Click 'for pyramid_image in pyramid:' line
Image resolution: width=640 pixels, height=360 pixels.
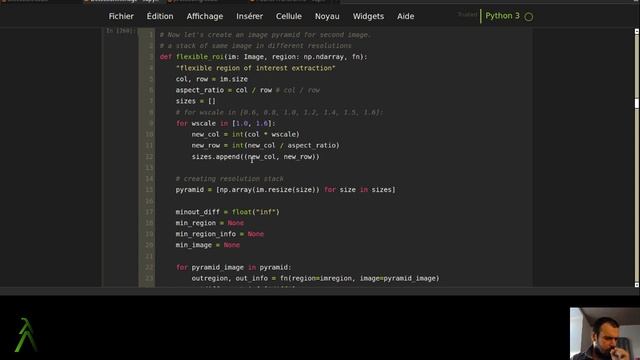tap(233, 267)
